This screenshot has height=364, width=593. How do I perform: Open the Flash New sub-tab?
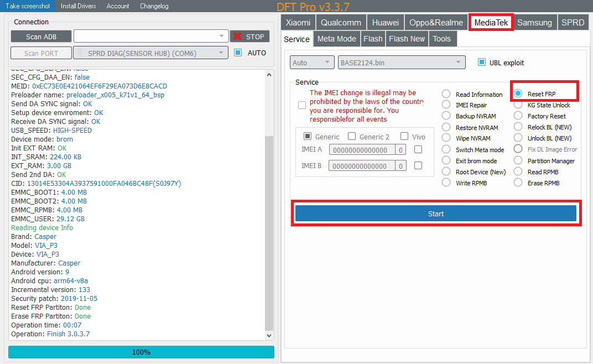pyautogui.click(x=407, y=39)
